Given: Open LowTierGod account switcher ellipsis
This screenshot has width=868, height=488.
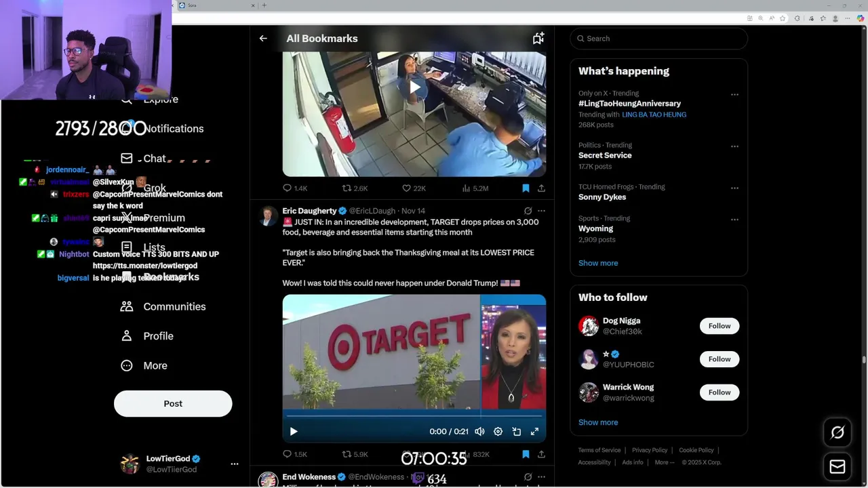Looking at the screenshot, I should tap(235, 464).
